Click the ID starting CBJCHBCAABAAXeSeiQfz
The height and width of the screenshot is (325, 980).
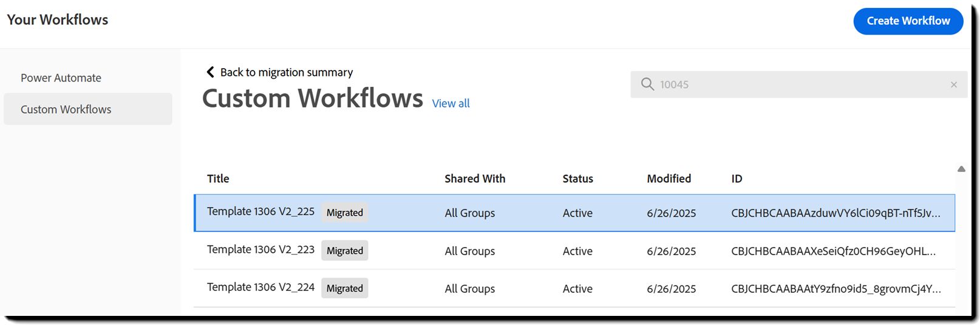[x=833, y=251]
